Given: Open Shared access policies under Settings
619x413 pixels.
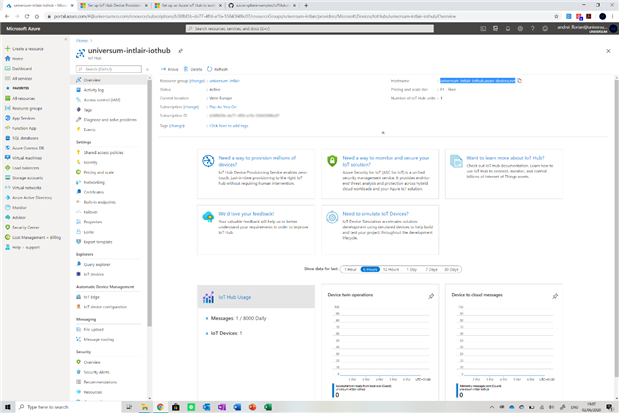Looking at the screenshot, I should tap(103, 152).
